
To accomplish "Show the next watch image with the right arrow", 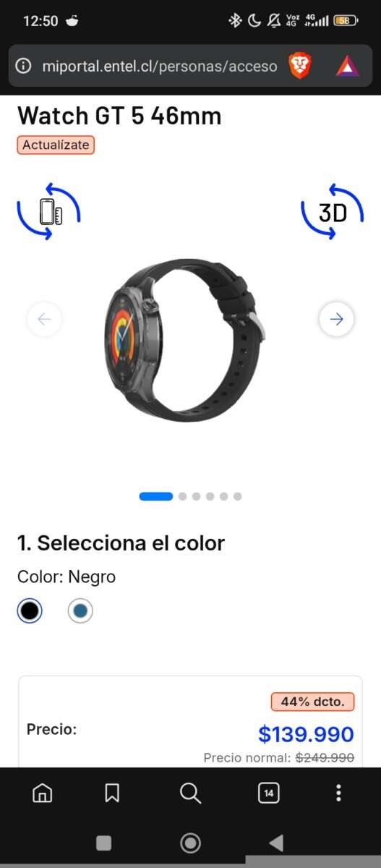I will (336, 319).
